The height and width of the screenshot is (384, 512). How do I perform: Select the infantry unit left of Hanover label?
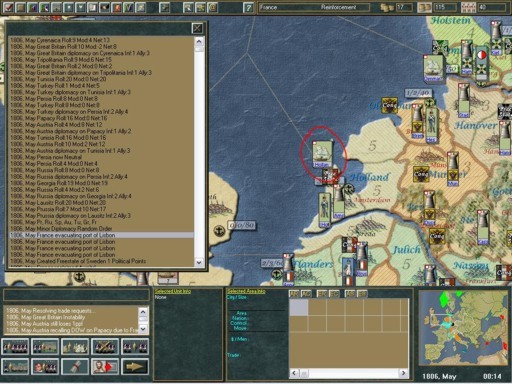[432, 125]
